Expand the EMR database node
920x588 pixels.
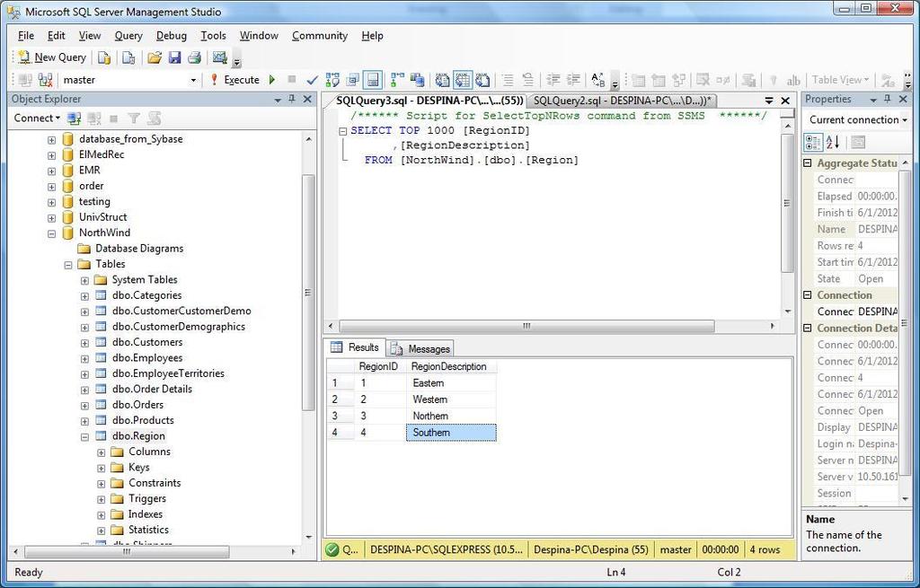51,171
